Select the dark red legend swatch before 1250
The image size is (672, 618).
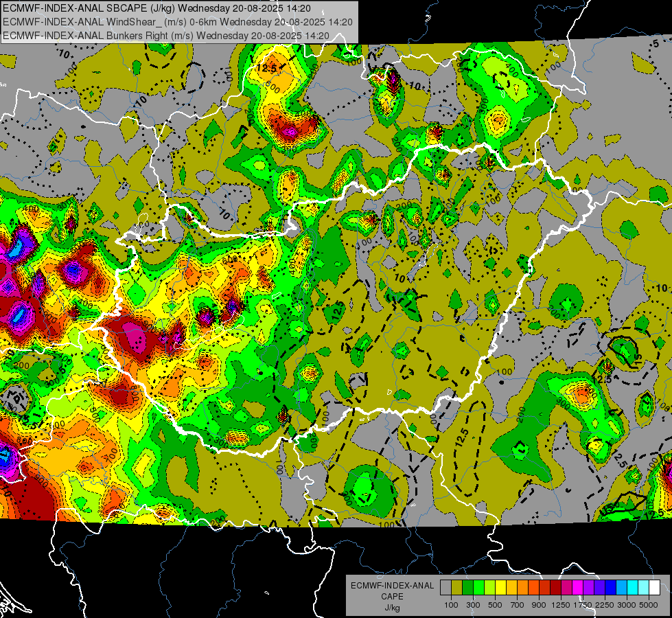[x=555, y=588]
